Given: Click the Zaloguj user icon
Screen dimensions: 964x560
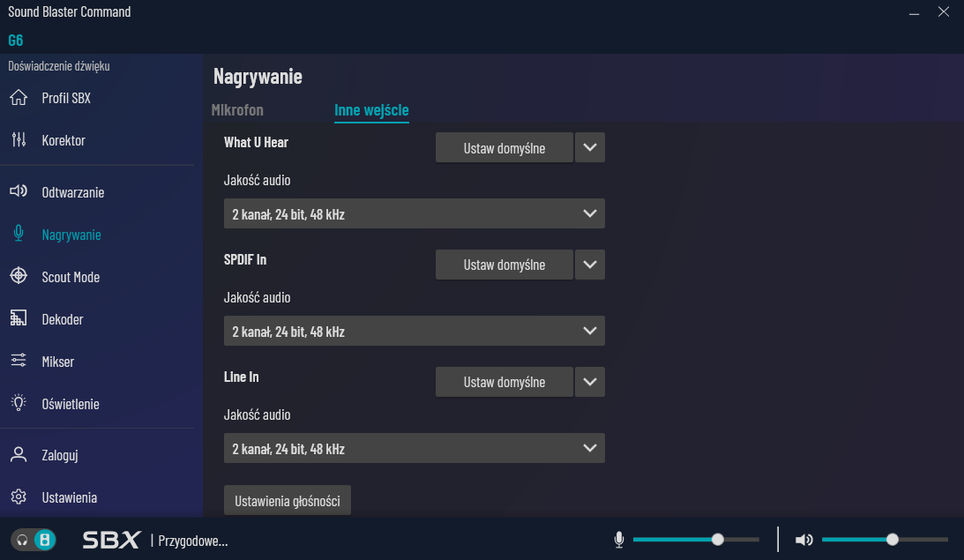Looking at the screenshot, I should [19, 454].
